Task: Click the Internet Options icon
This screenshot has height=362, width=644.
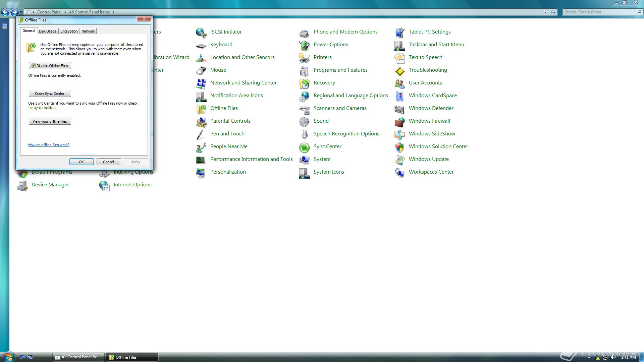Action: [x=104, y=185]
